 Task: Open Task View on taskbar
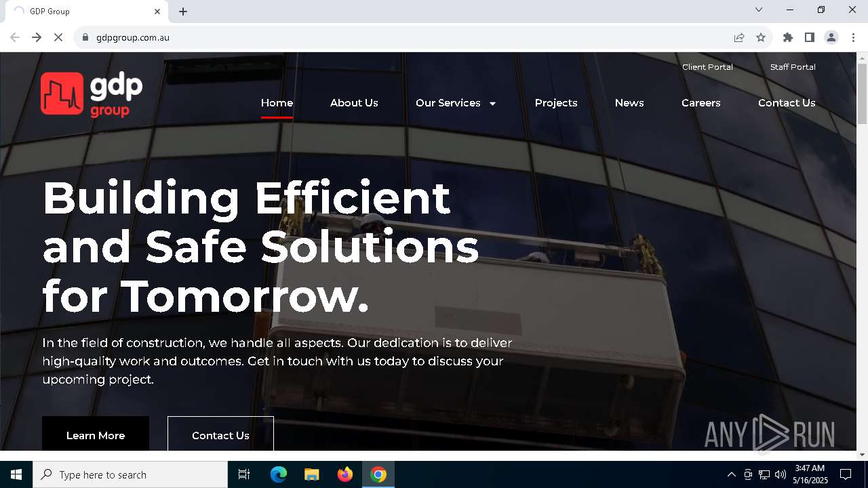click(x=244, y=474)
